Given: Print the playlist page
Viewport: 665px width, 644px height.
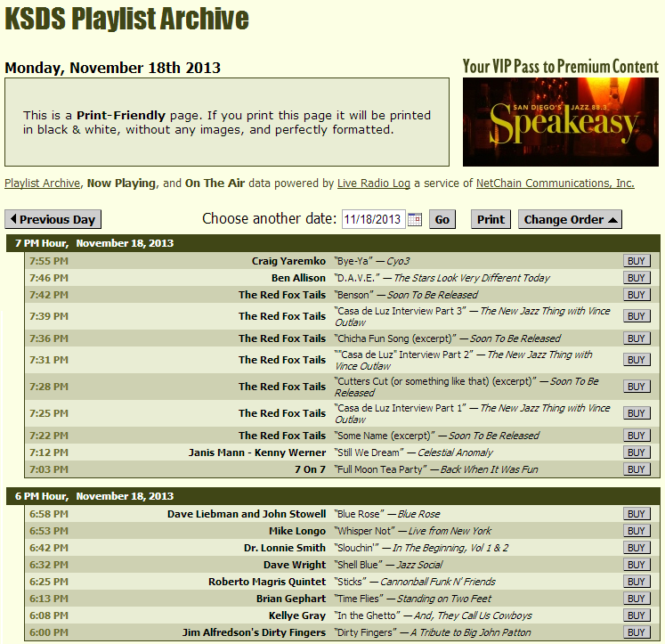Looking at the screenshot, I should tap(491, 219).
